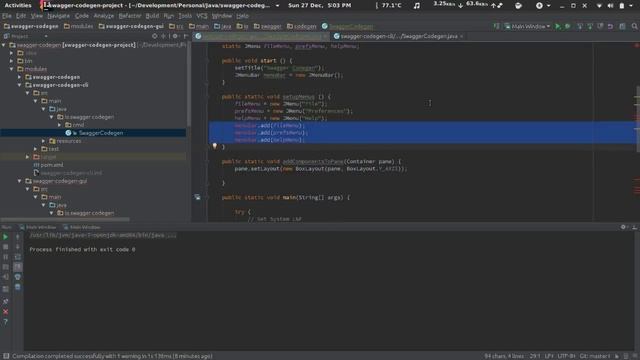640x360 pixels.
Task: Click the music note icon in system bar
Action: (x=416, y=5)
